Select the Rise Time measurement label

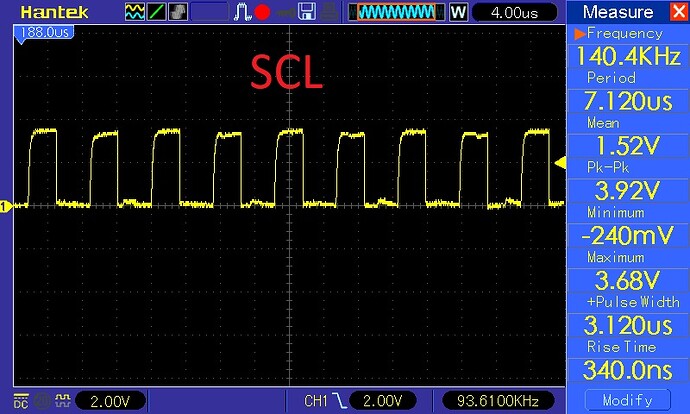click(x=621, y=347)
